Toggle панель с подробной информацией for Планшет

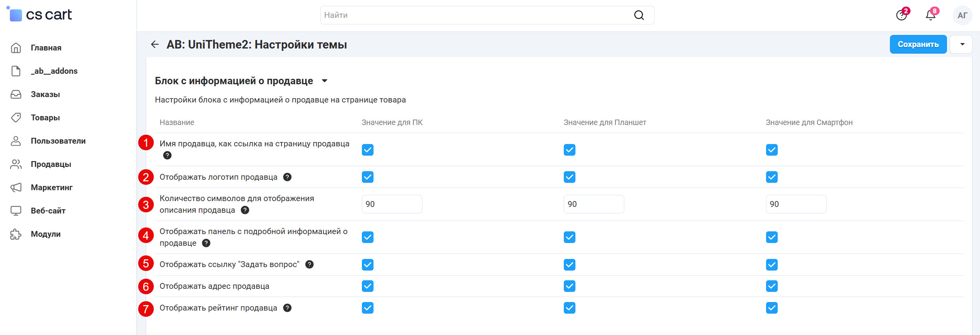coord(570,237)
